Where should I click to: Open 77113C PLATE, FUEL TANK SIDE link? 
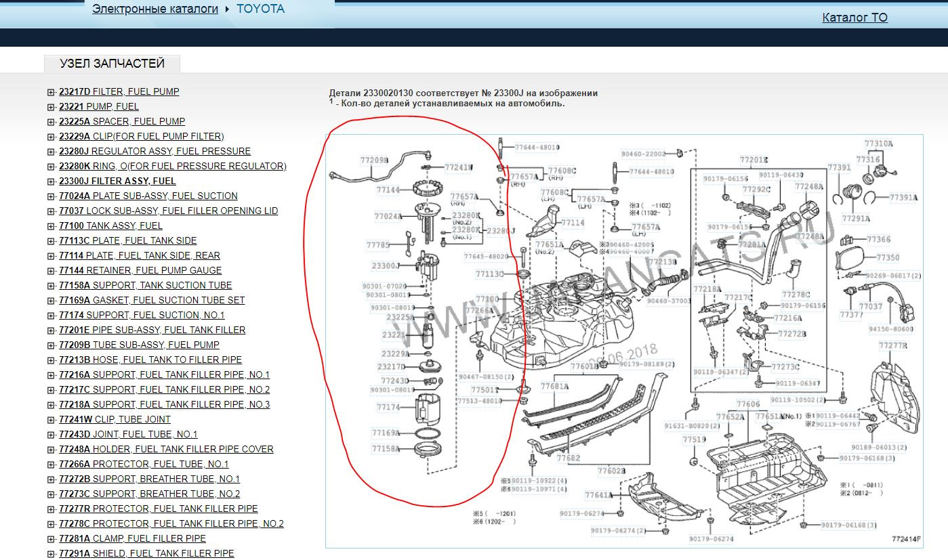point(128,240)
